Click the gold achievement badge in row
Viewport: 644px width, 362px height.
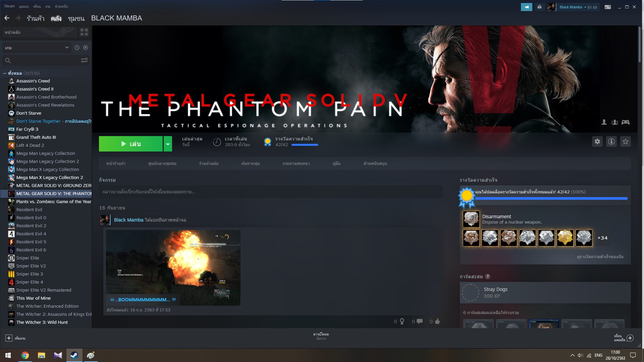click(x=565, y=238)
